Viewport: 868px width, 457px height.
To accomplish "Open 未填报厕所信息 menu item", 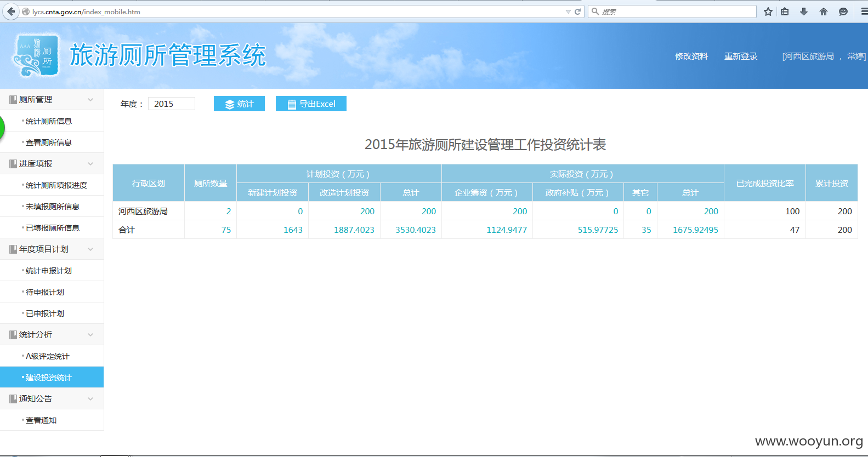I will pyautogui.click(x=52, y=207).
